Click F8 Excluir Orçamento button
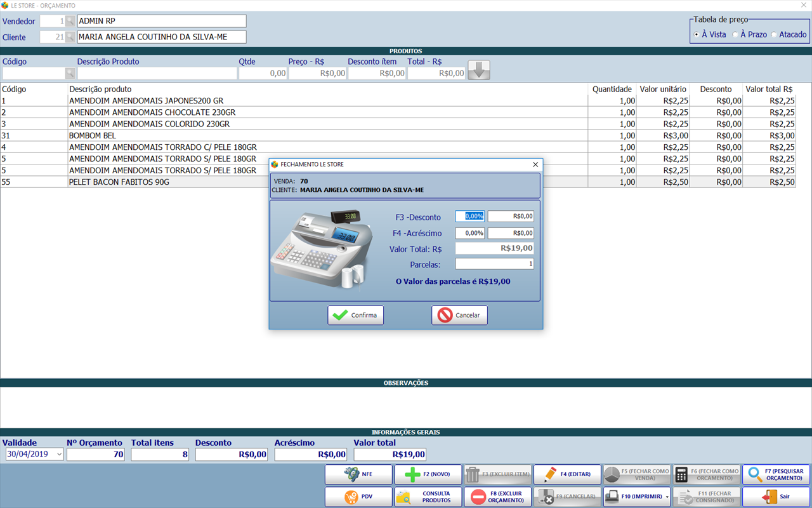This screenshot has width=812, height=508. pos(497,497)
